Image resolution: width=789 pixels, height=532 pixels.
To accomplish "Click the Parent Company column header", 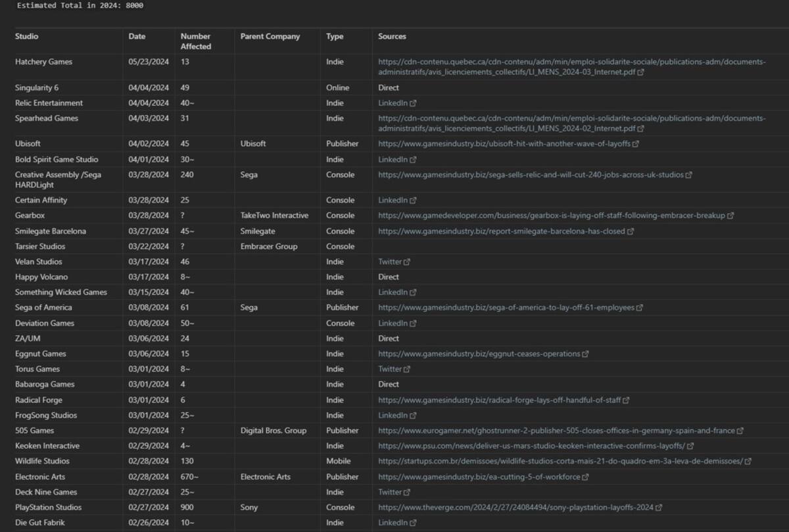I will click(x=270, y=37).
